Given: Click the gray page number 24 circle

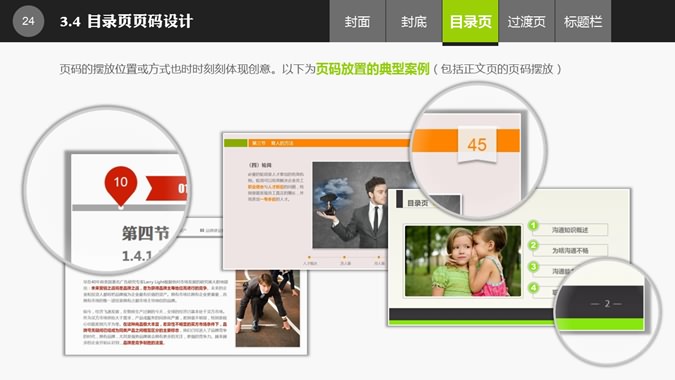Looking at the screenshot, I should tap(28, 21).
